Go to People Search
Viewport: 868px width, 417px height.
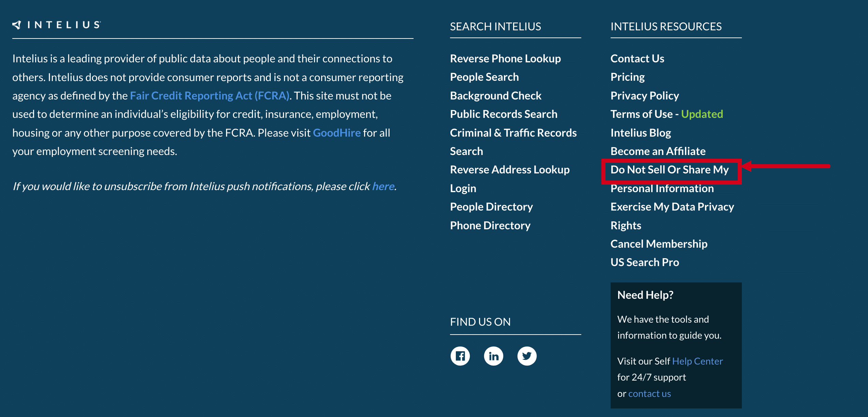click(484, 77)
